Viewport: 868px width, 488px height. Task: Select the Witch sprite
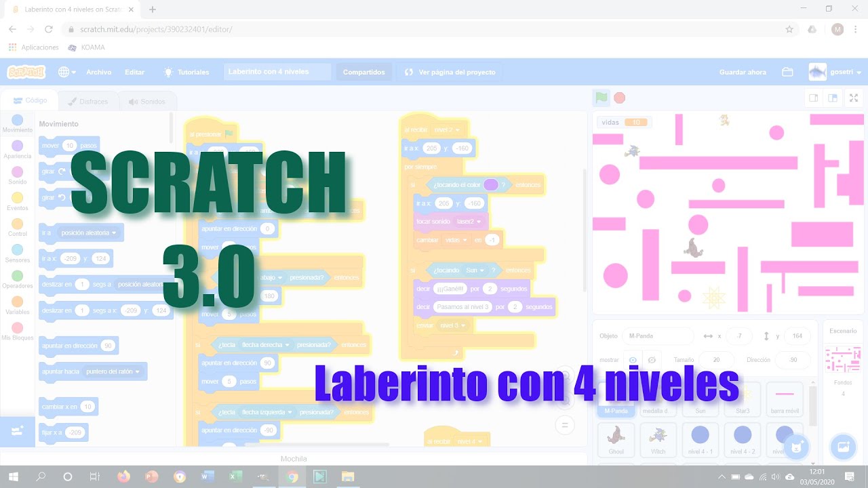(658, 440)
